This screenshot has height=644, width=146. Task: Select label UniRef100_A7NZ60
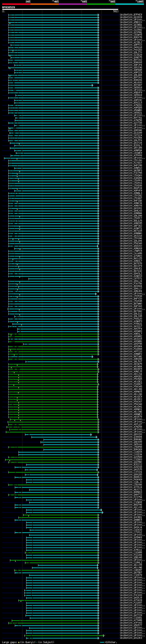coord(131,105)
